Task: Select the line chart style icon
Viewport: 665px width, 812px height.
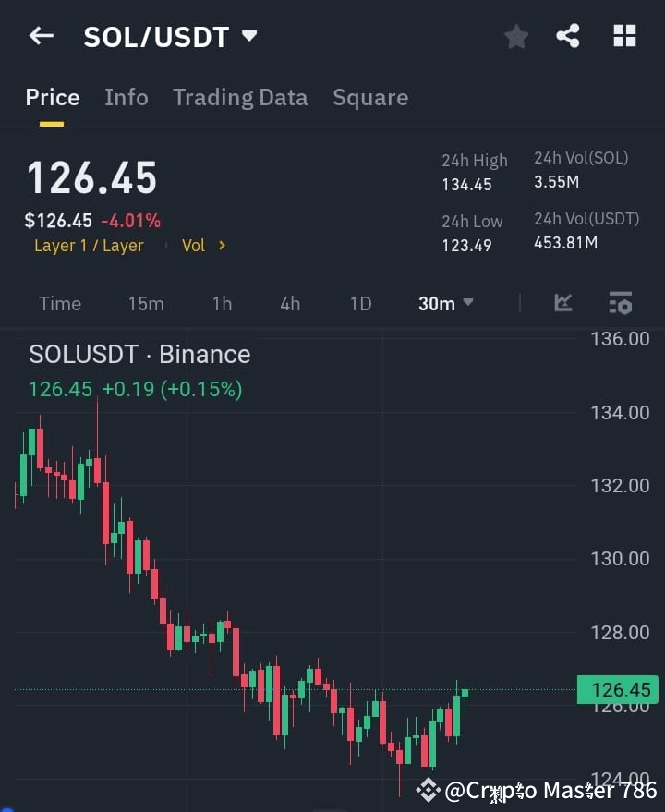Action: (563, 303)
